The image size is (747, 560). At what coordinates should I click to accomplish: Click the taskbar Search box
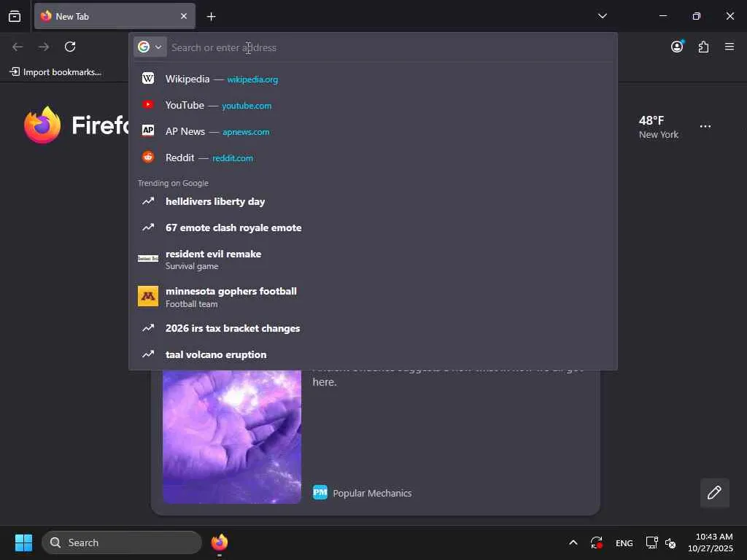tap(122, 542)
